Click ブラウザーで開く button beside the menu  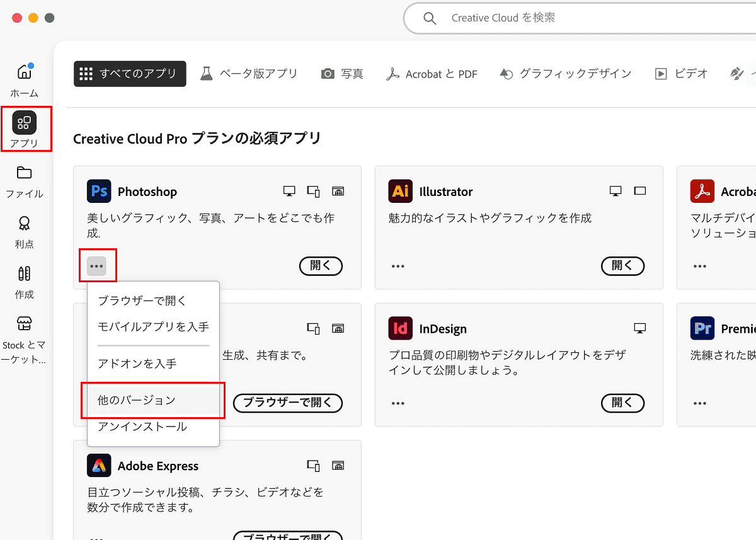(288, 403)
